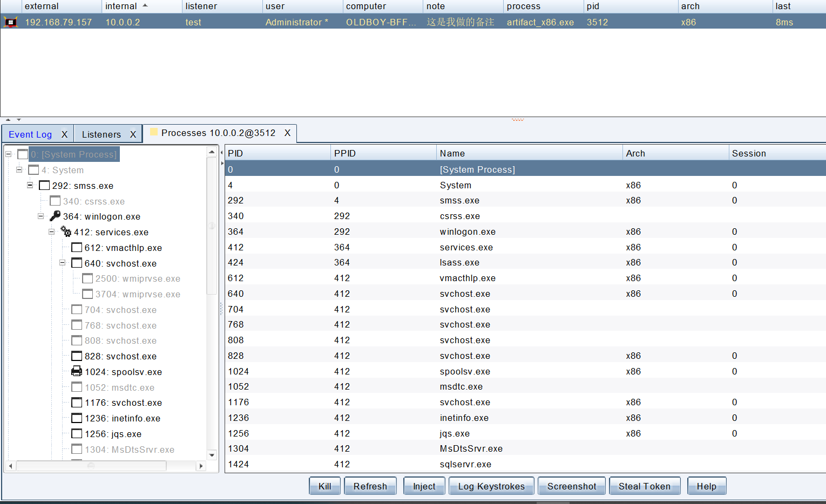Select the lsass.exe row in table

coord(525,262)
